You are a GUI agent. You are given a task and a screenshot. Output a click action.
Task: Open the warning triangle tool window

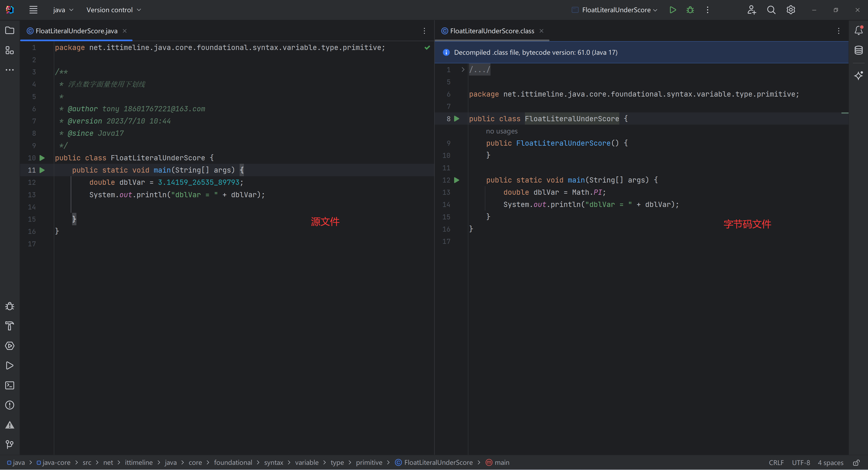coord(10,425)
